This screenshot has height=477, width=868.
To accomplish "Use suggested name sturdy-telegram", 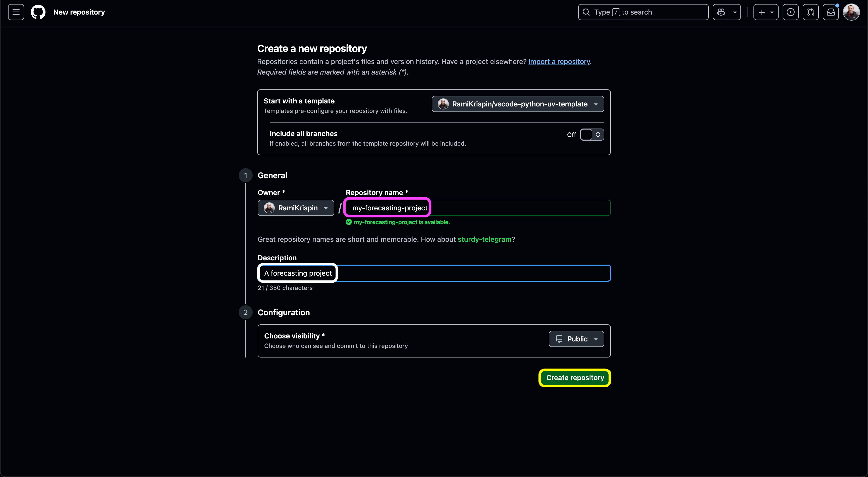I will tap(484, 239).
